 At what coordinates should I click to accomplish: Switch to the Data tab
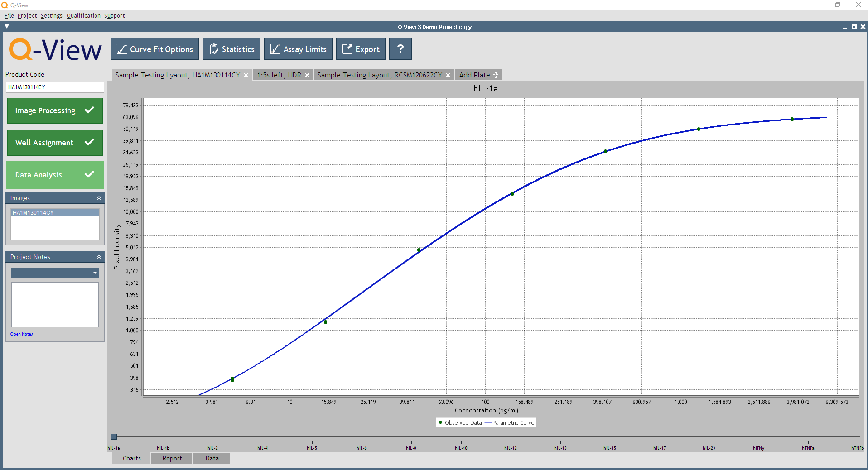212,458
